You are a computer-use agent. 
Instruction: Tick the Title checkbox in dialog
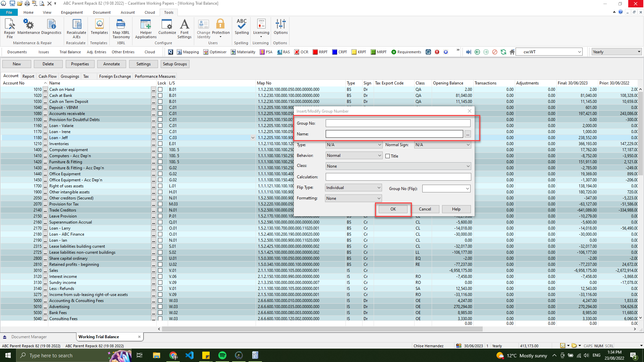pyautogui.click(x=388, y=156)
